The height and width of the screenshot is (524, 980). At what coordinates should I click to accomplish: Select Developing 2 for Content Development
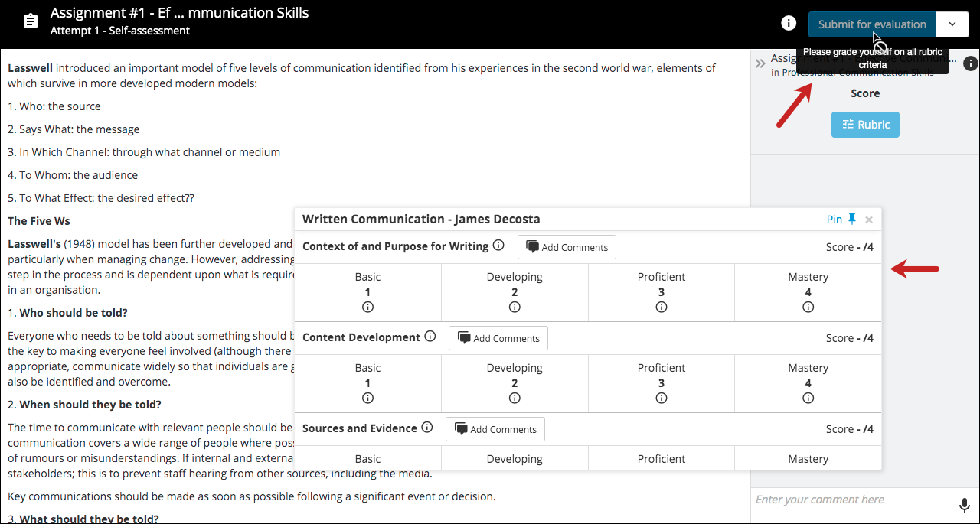tap(514, 383)
